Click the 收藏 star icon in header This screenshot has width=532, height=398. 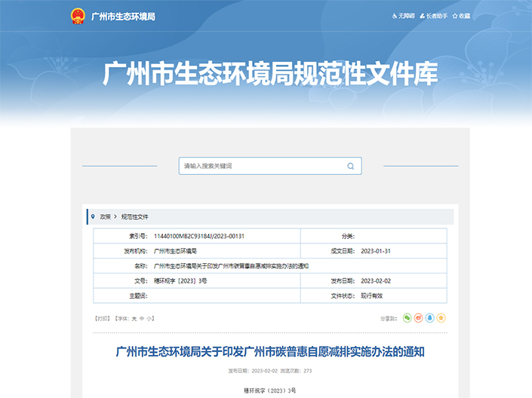455,16
